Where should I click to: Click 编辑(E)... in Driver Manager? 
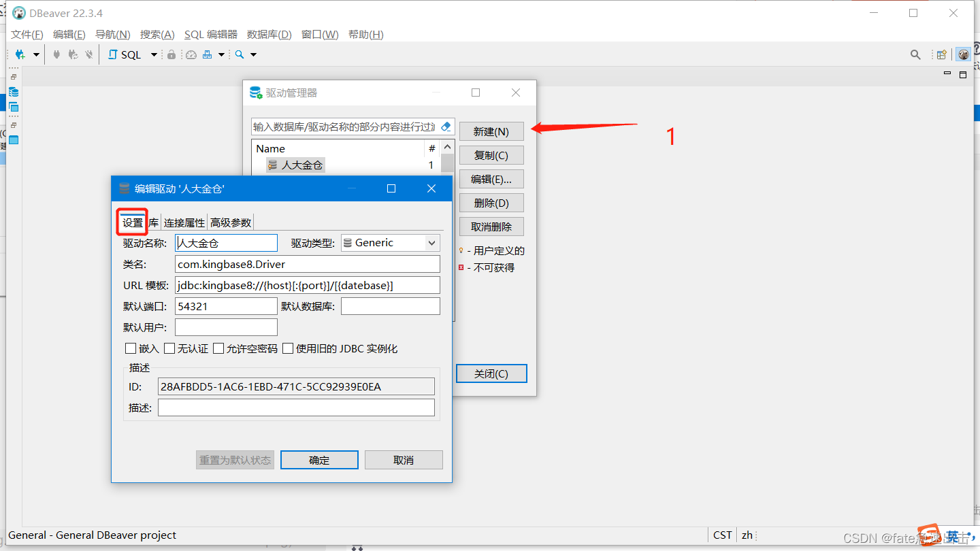click(491, 179)
